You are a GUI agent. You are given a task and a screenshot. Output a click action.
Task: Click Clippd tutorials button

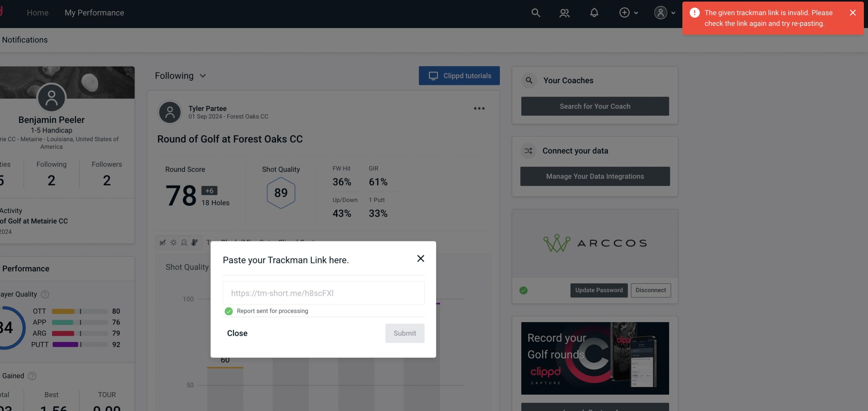pos(460,75)
